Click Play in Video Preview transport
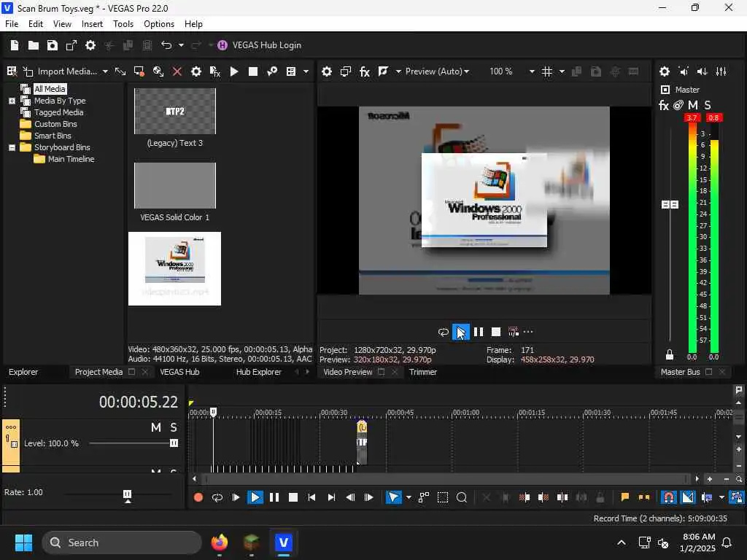 point(461,332)
